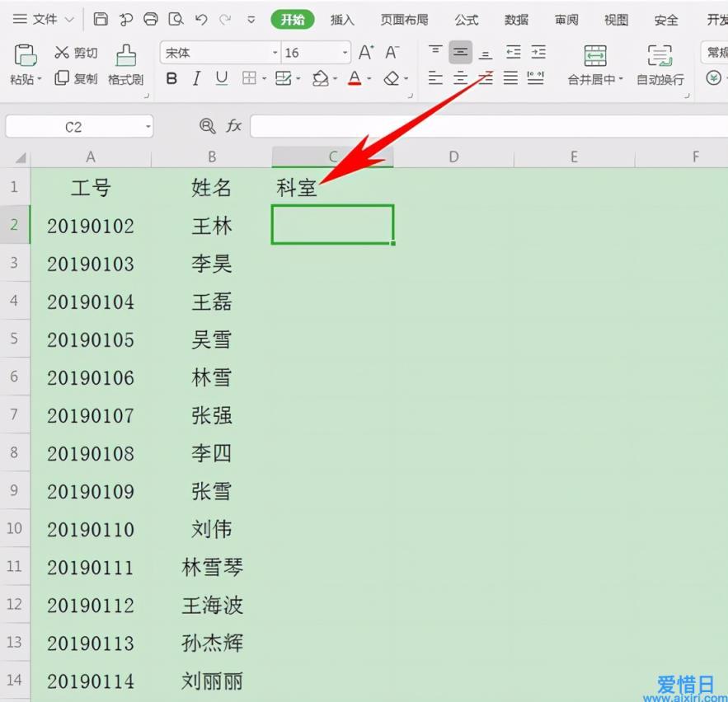Open the File (文件) menu

[43, 20]
